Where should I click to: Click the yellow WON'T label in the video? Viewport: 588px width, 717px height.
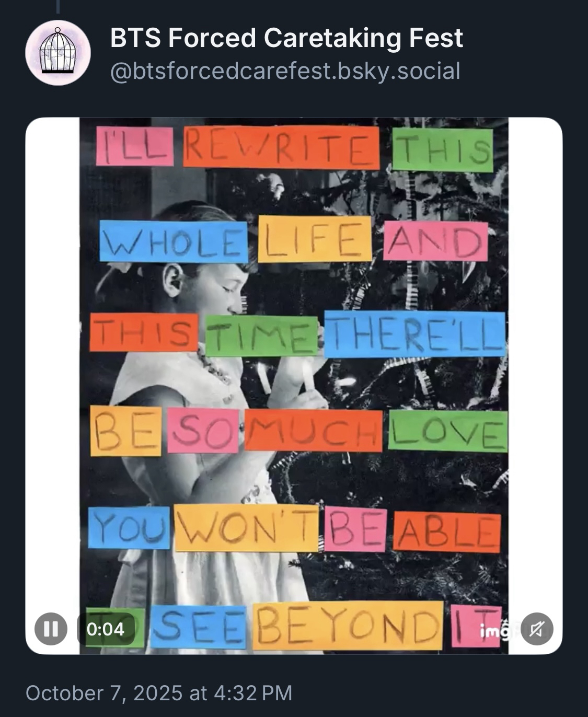point(246,528)
